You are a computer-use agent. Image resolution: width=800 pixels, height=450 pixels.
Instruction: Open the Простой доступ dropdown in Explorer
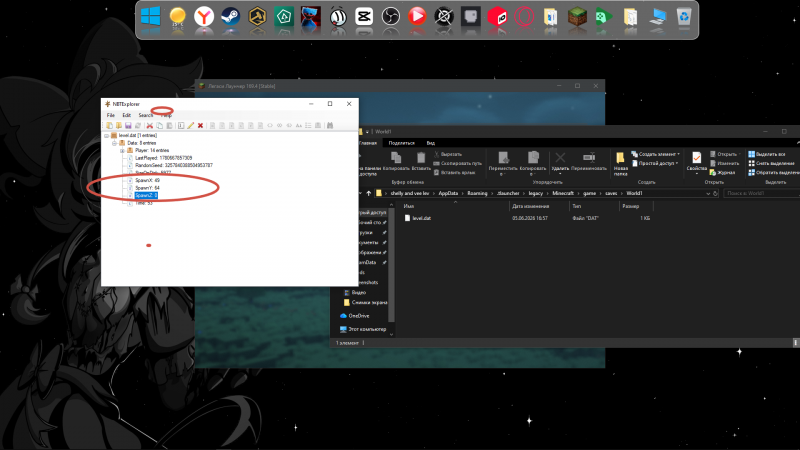(x=655, y=163)
